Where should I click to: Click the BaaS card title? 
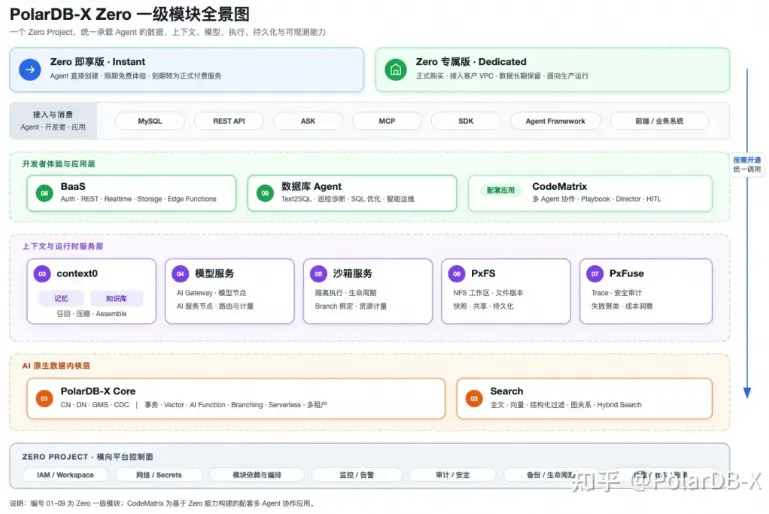click(73, 186)
